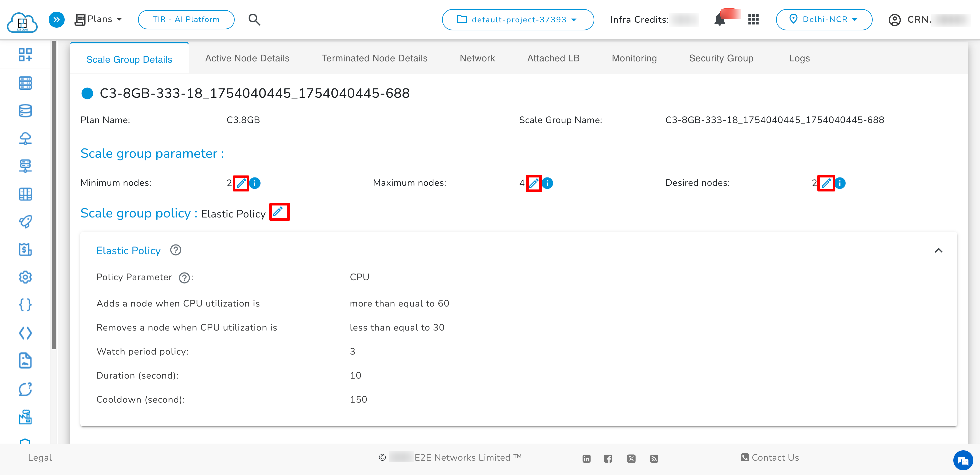Open the search icon in the top bar
The image size is (980, 475).
[254, 19]
